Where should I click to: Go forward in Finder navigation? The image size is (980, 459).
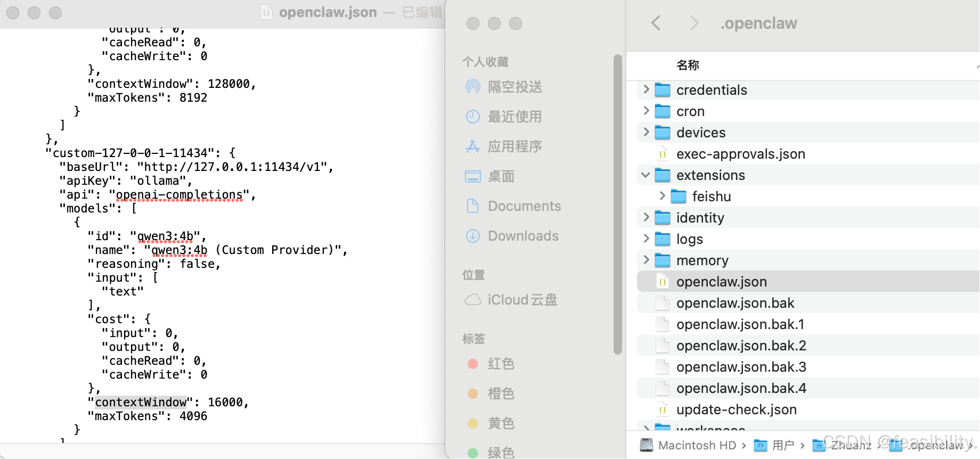click(693, 23)
